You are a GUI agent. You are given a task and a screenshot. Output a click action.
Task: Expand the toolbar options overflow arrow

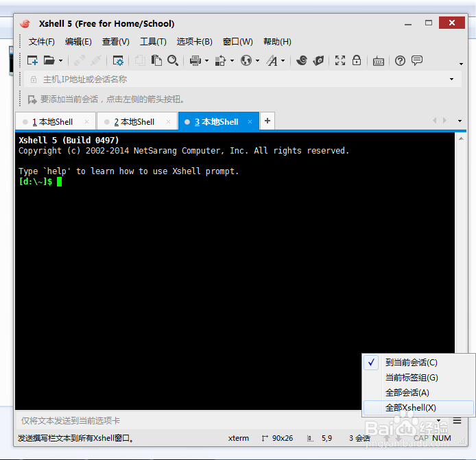(461, 64)
